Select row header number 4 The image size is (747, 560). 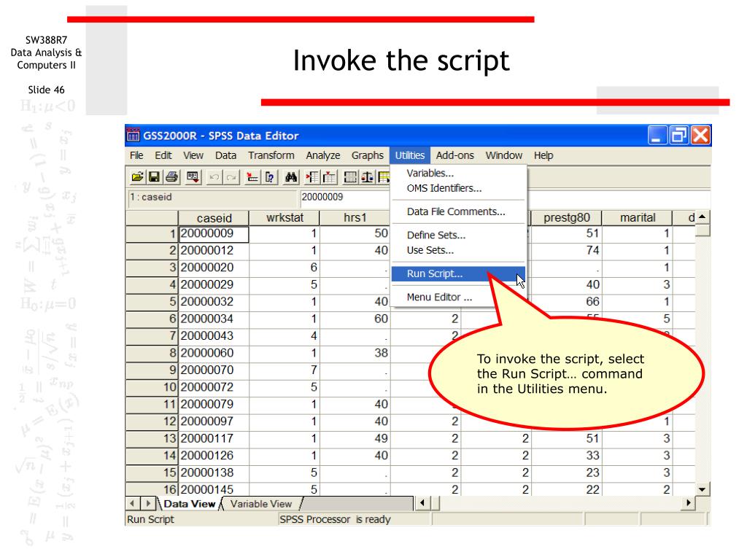152,285
